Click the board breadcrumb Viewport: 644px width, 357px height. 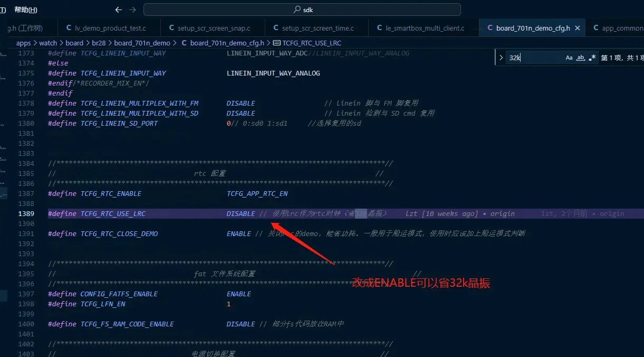click(74, 43)
